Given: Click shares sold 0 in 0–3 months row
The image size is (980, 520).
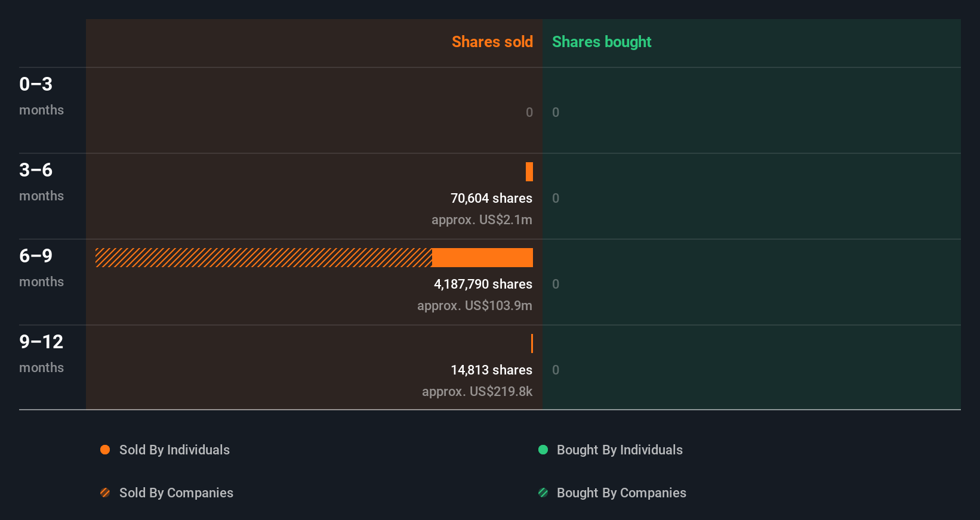Looking at the screenshot, I should [x=529, y=112].
